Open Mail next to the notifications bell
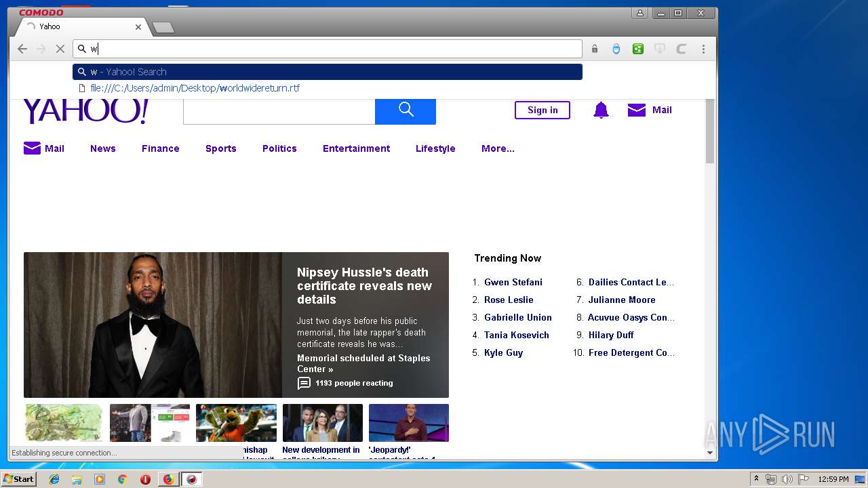 coord(650,110)
